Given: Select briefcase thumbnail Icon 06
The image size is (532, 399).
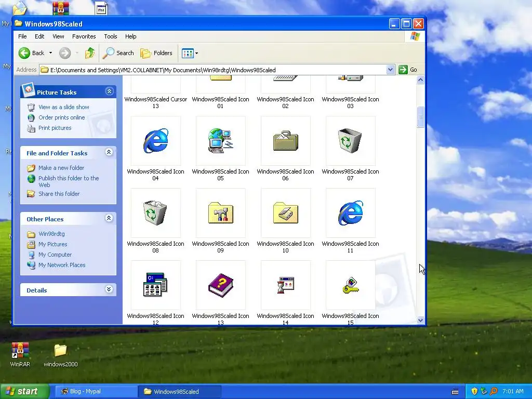Looking at the screenshot, I should (285, 141).
